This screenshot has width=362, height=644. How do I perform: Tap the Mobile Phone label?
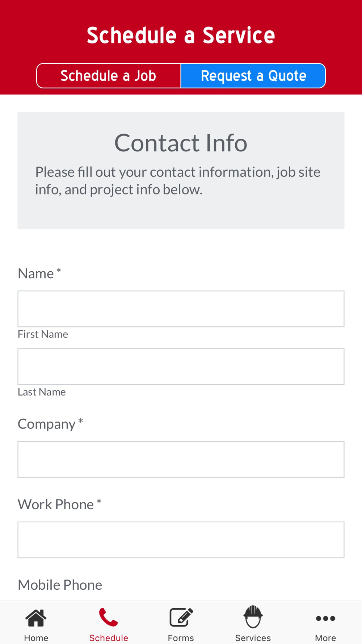point(60,585)
